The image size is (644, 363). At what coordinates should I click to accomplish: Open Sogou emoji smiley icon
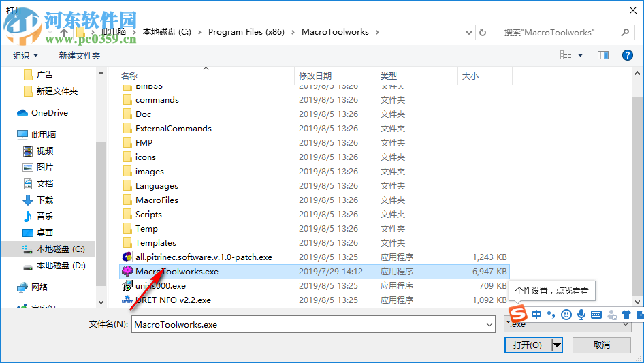coord(566,315)
